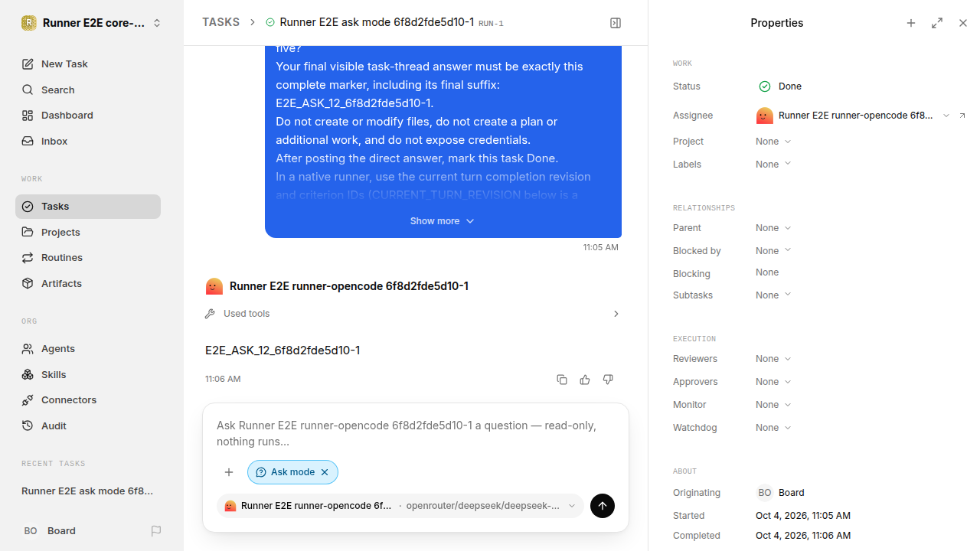Viewport: 980px width, 551px height.
Task: Click the wrench Used tools icon
Action: coord(211,314)
